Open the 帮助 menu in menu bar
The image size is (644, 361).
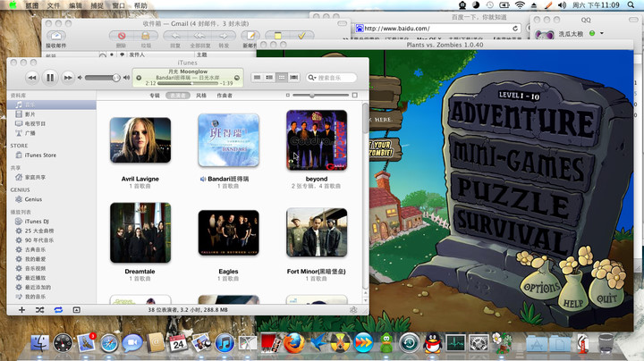tap(140, 5)
